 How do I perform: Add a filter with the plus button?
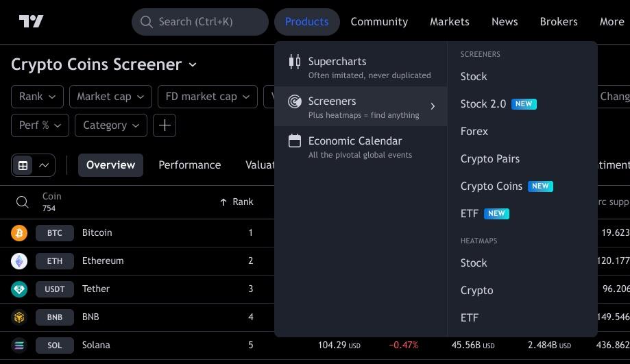click(x=165, y=125)
